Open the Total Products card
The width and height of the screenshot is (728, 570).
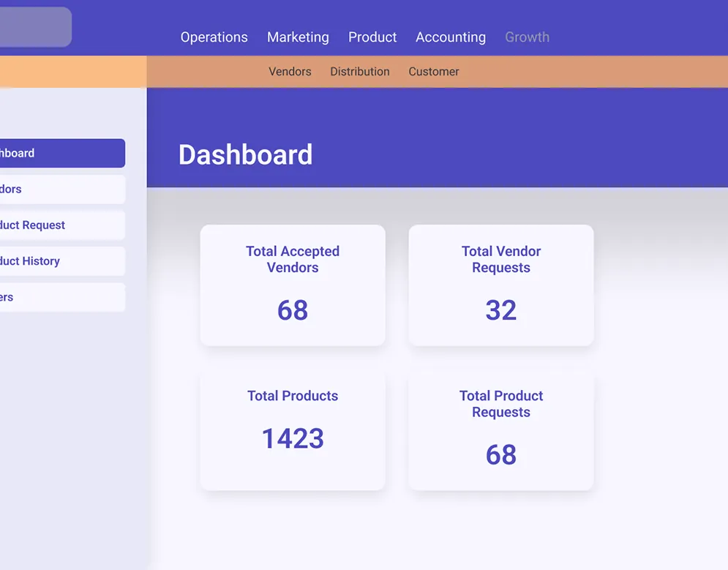[x=293, y=430]
